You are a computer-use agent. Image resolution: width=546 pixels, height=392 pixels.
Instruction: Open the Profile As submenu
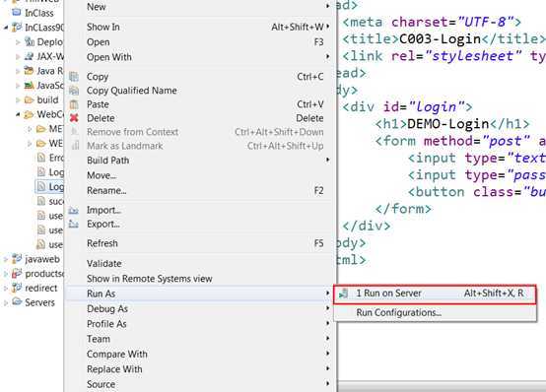[x=200, y=324]
